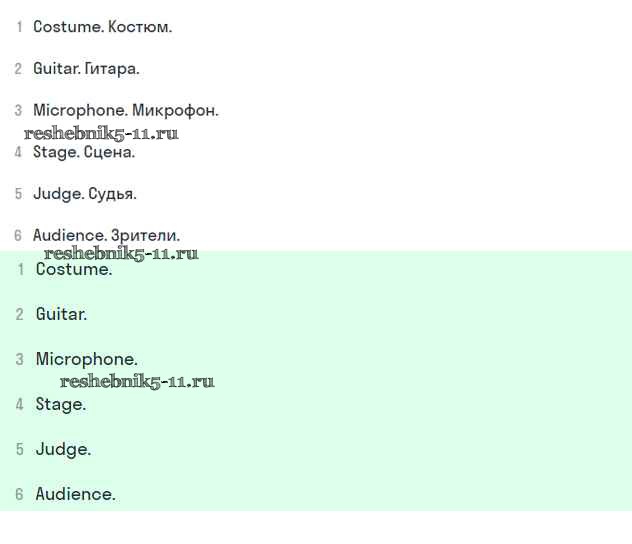Click the reshebnik5-11.ru watermark above 'Stage. Сцена.'

click(101, 133)
